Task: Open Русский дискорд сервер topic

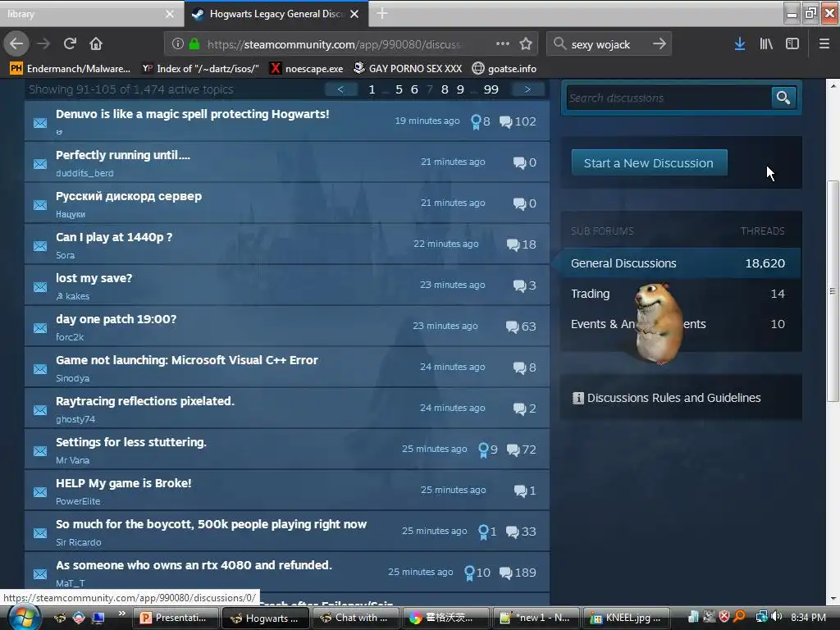Action: [x=129, y=196]
